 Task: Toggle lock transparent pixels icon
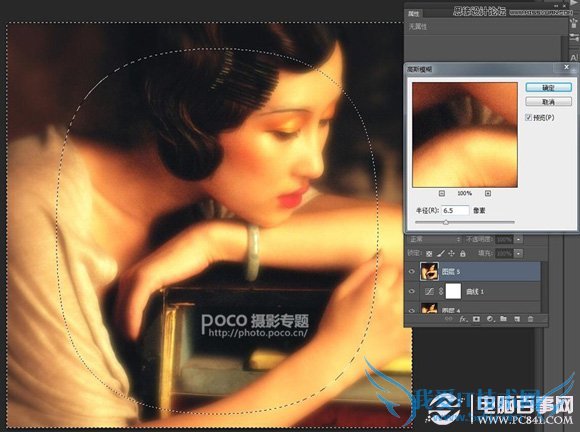click(x=429, y=254)
